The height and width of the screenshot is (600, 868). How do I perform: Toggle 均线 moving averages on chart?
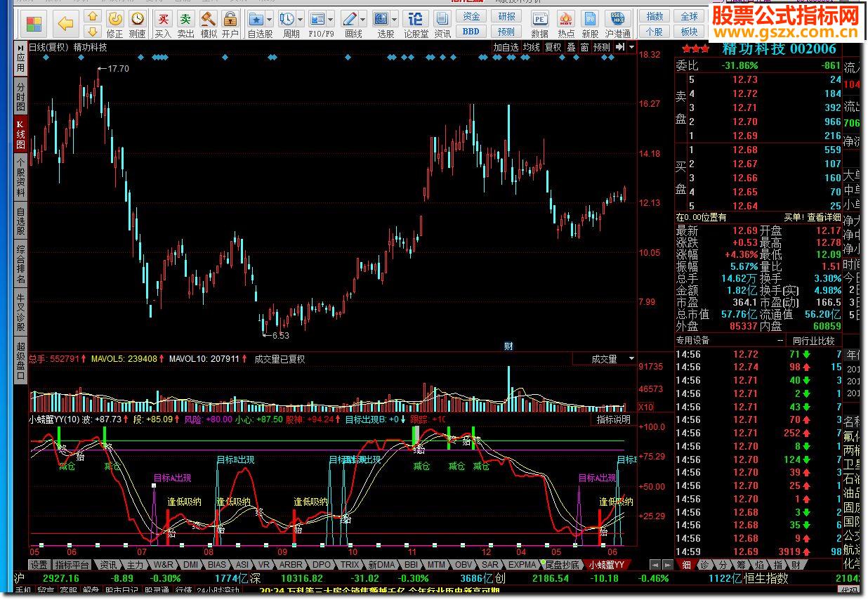click(532, 47)
